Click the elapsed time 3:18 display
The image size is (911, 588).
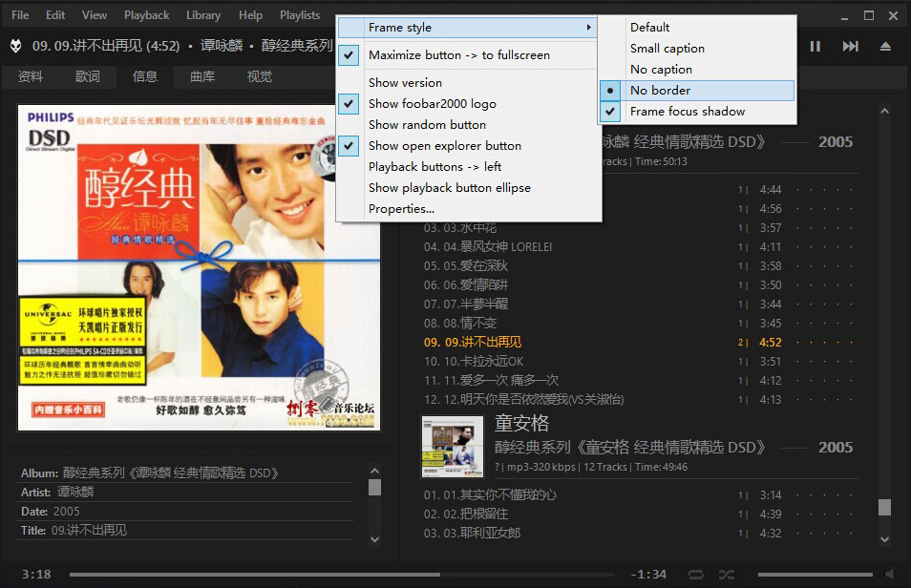tap(36, 575)
